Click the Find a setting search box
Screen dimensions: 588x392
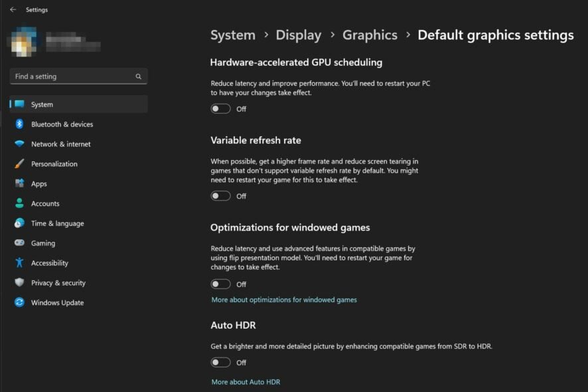(x=78, y=76)
